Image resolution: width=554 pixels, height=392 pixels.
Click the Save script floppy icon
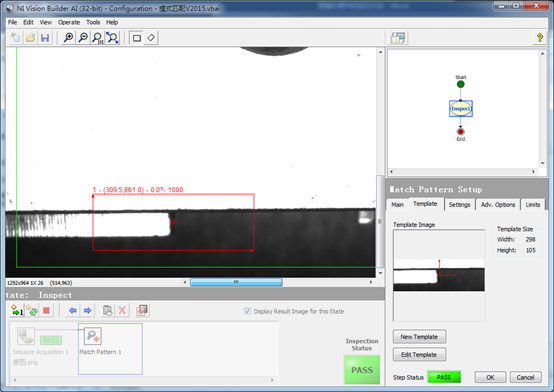click(x=45, y=38)
